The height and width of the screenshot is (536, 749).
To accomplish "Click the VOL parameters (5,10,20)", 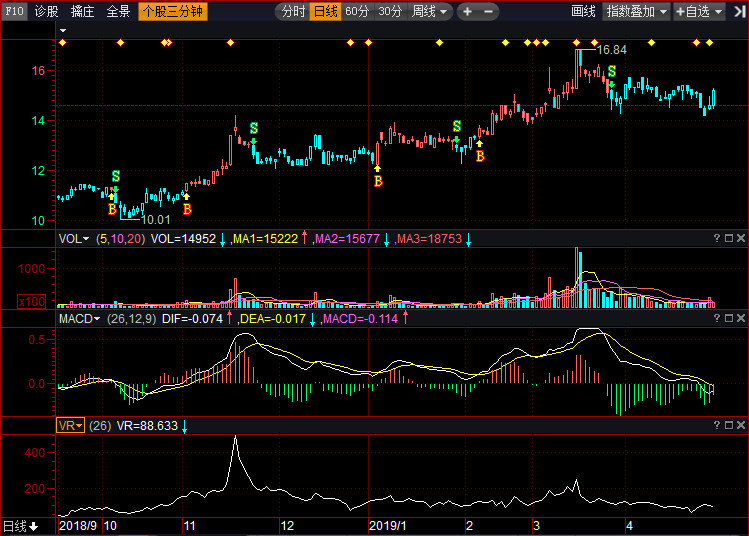I will pos(120,238).
